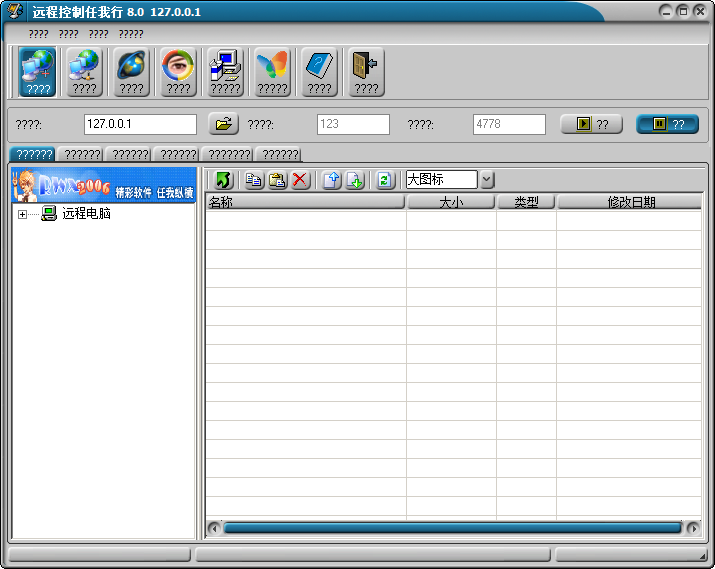715x569 pixels.
Task: Click the blue help book toolbar icon
Action: pos(319,71)
